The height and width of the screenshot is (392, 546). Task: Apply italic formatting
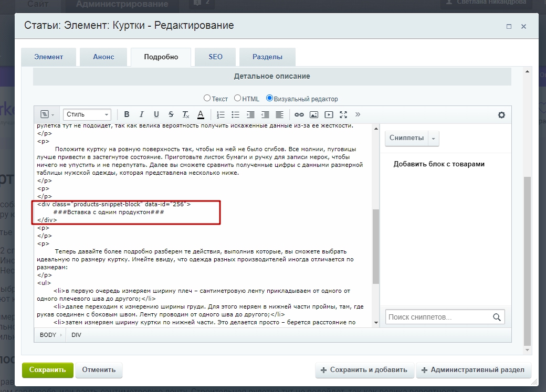pyautogui.click(x=141, y=114)
